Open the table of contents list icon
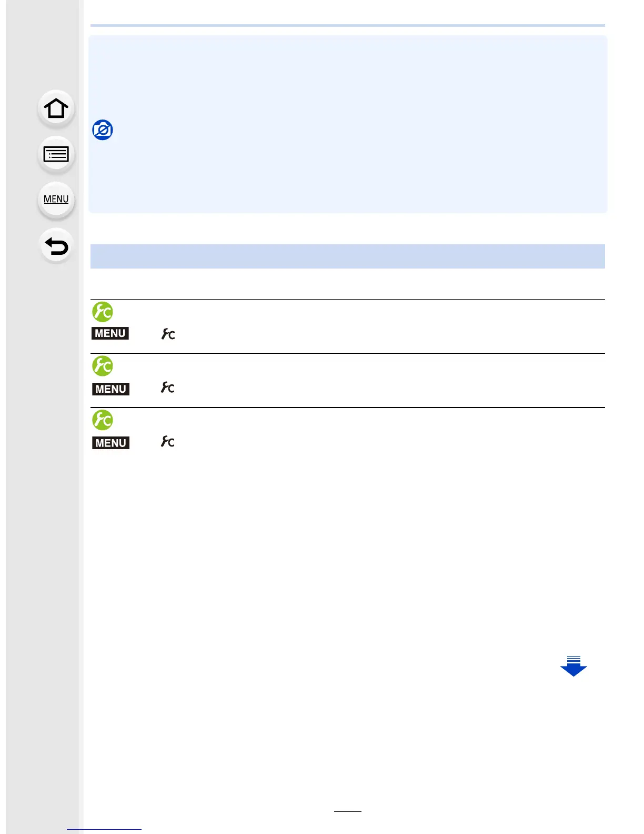The height and width of the screenshot is (834, 644). click(x=56, y=154)
